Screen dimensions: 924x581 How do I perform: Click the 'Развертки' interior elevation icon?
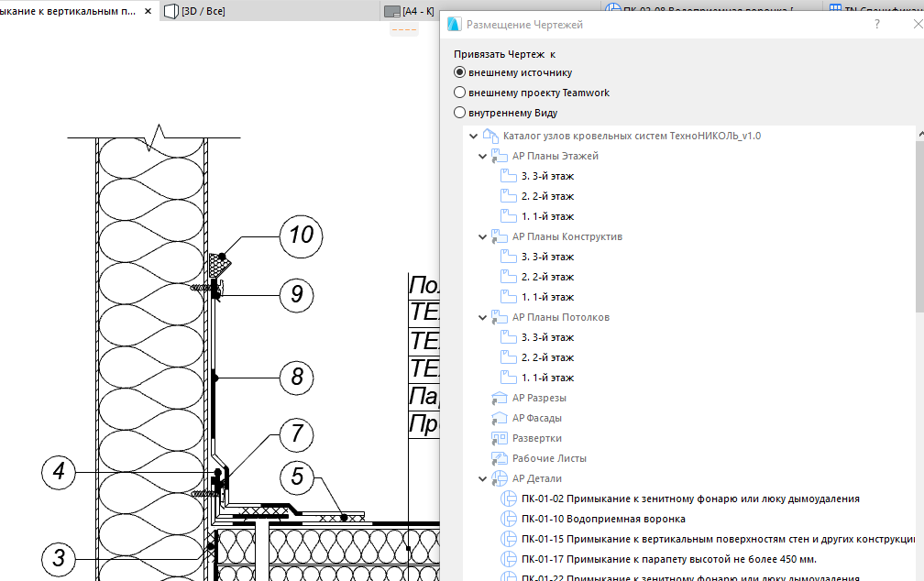500,438
